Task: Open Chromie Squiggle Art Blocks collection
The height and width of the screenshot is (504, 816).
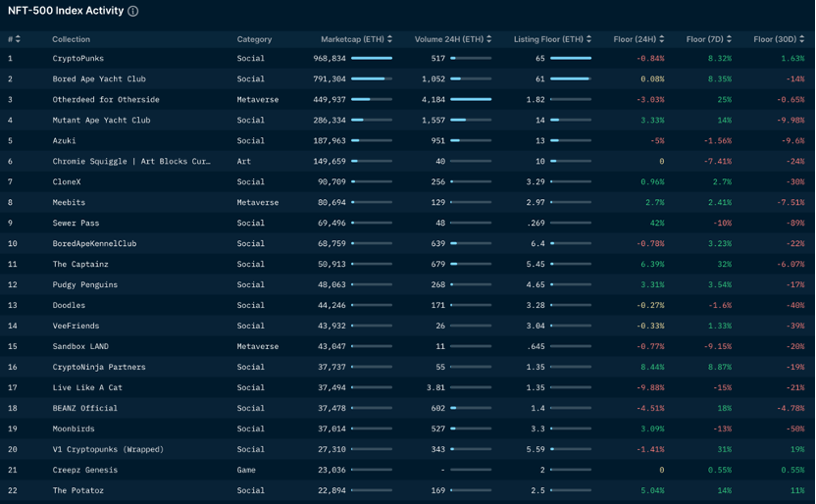Action: pos(131,161)
